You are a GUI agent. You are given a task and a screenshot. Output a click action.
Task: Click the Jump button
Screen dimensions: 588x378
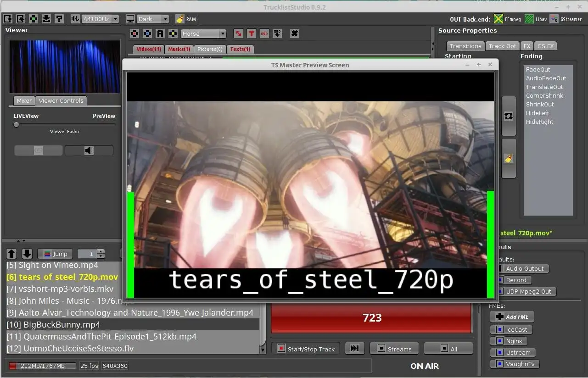(x=55, y=254)
